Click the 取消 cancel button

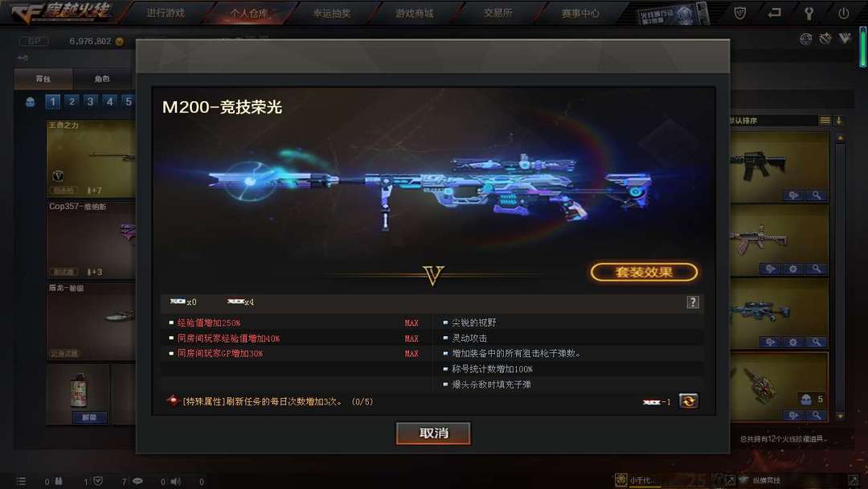(433, 433)
